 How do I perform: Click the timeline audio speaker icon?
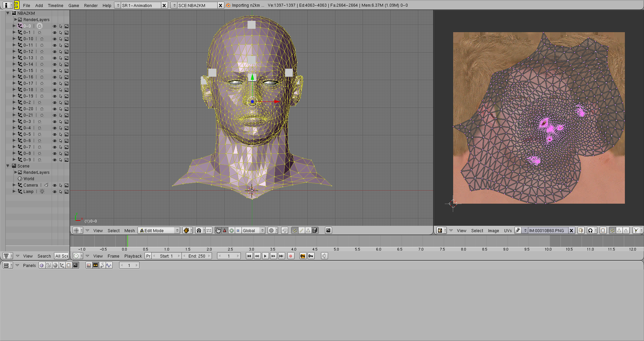tap(324, 256)
